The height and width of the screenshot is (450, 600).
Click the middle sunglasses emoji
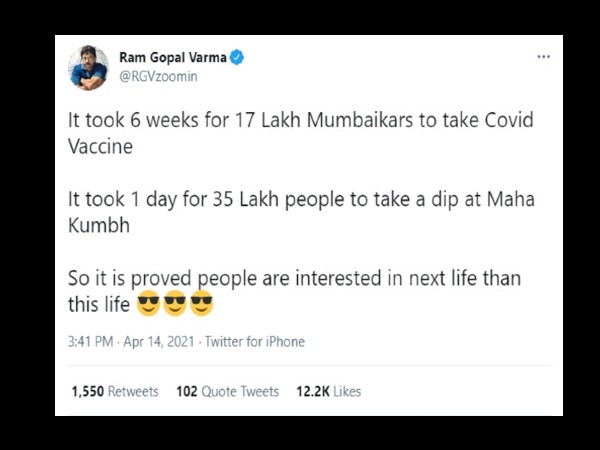(x=175, y=303)
